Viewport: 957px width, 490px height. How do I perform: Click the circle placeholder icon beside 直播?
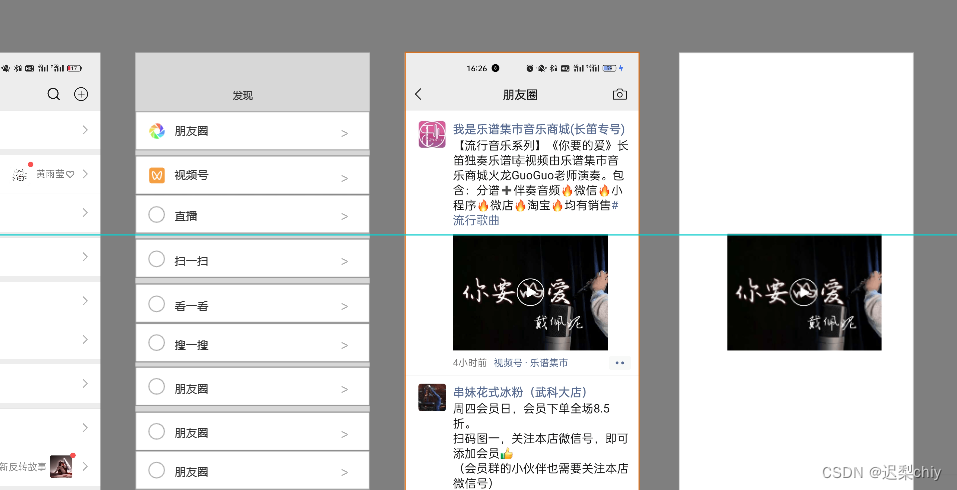[x=157, y=215]
